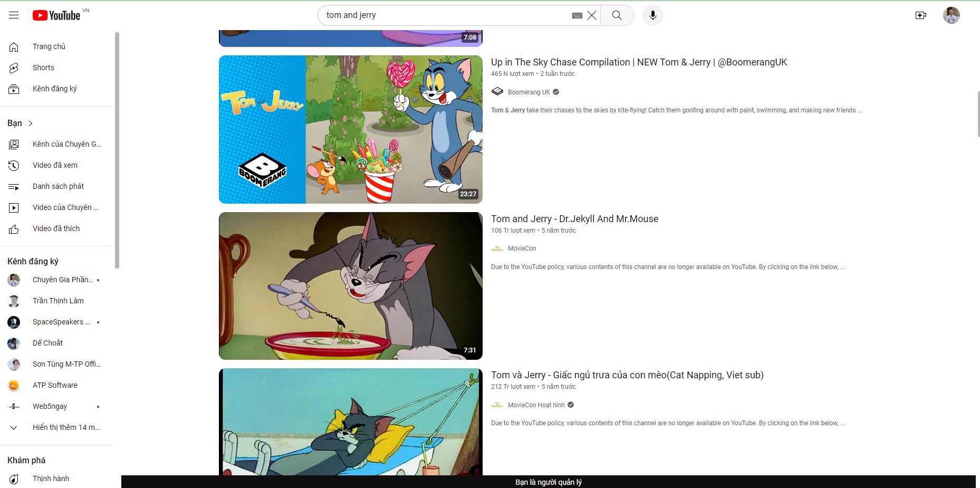Expand the Bạn section chevron

(31, 123)
